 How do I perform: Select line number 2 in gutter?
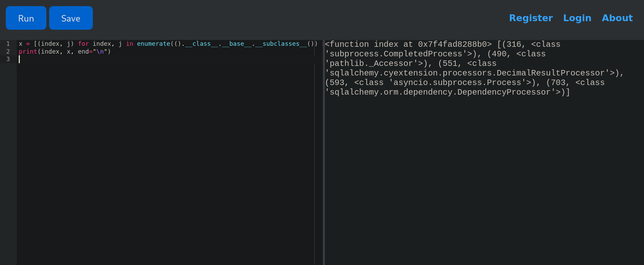coord(8,52)
